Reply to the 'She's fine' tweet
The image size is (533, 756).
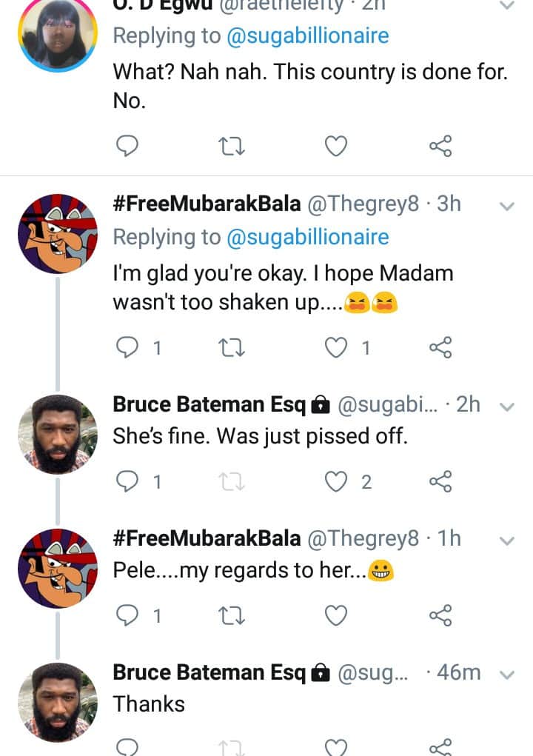pyautogui.click(x=128, y=482)
